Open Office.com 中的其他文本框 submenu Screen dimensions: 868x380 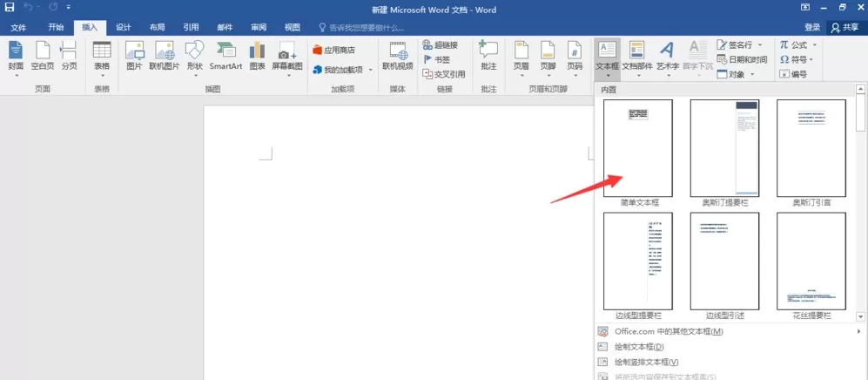[x=730, y=331]
